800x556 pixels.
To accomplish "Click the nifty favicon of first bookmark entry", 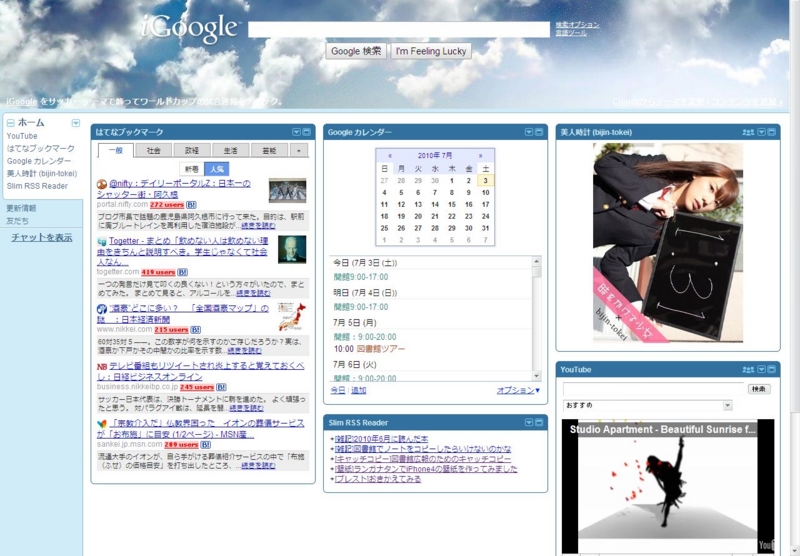I will tap(102, 184).
